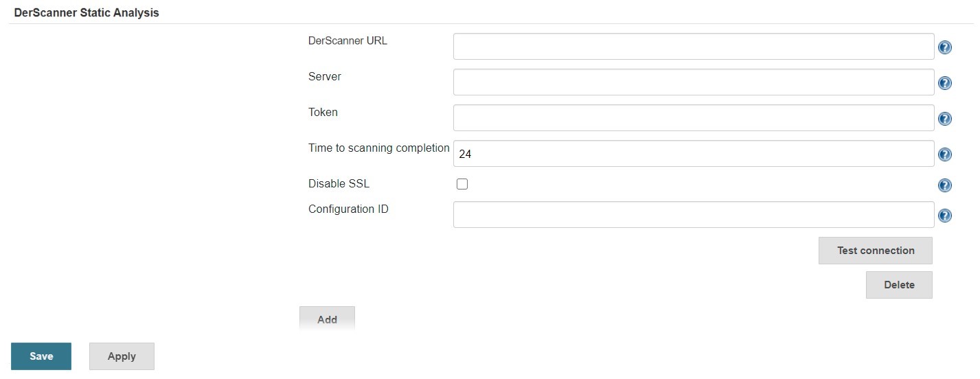
Task: Focus the Token text box
Action: (694, 118)
